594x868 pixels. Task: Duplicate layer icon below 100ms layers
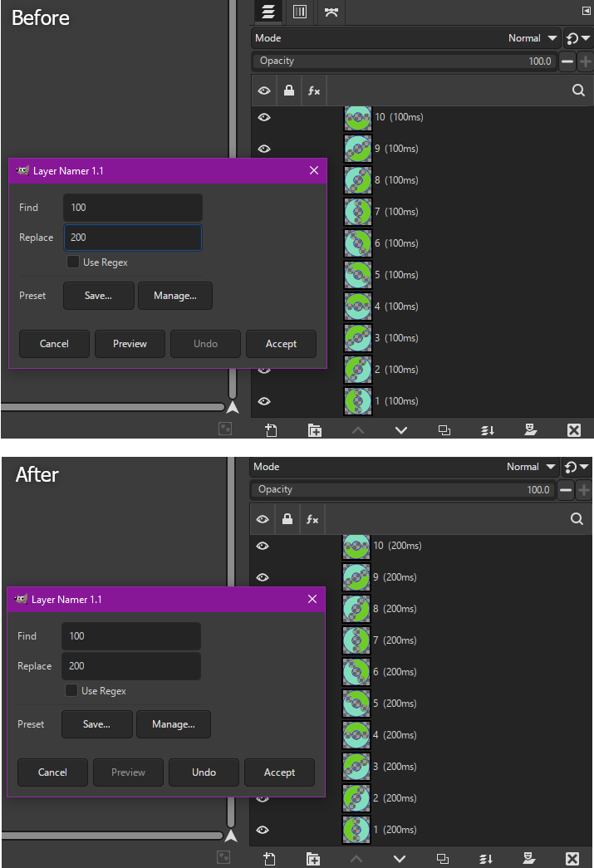[x=444, y=430]
